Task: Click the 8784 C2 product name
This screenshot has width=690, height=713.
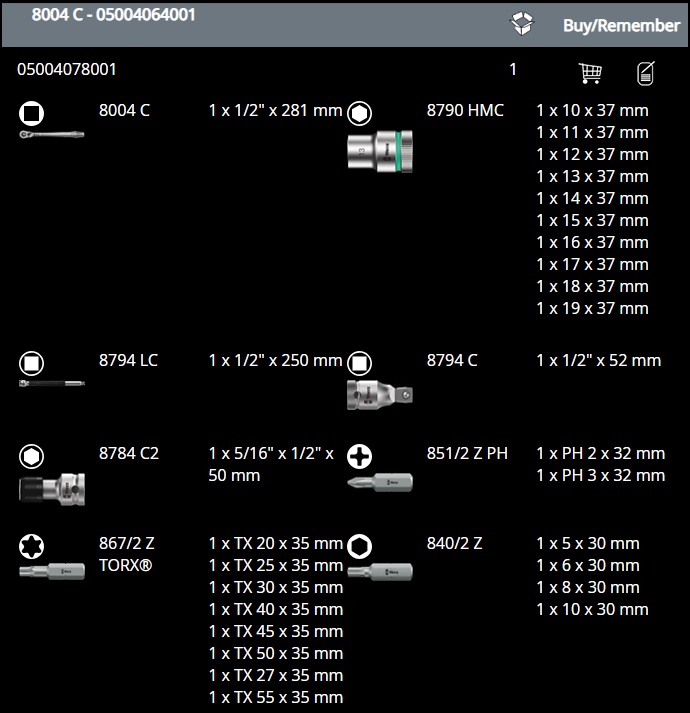Action: pyautogui.click(x=129, y=453)
